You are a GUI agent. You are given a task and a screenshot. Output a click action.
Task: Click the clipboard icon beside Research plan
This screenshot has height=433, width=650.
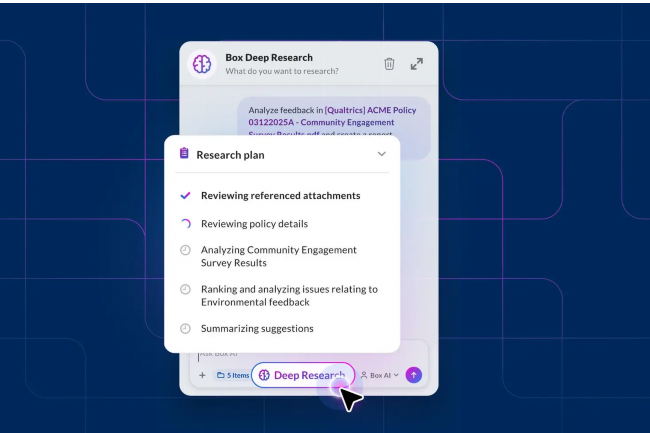(184, 153)
